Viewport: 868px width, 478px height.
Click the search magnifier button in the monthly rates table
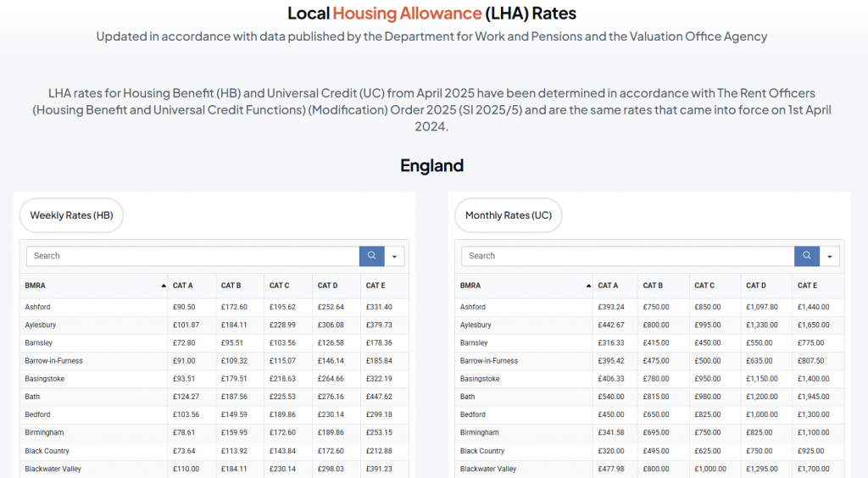pyautogui.click(x=807, y=256)
